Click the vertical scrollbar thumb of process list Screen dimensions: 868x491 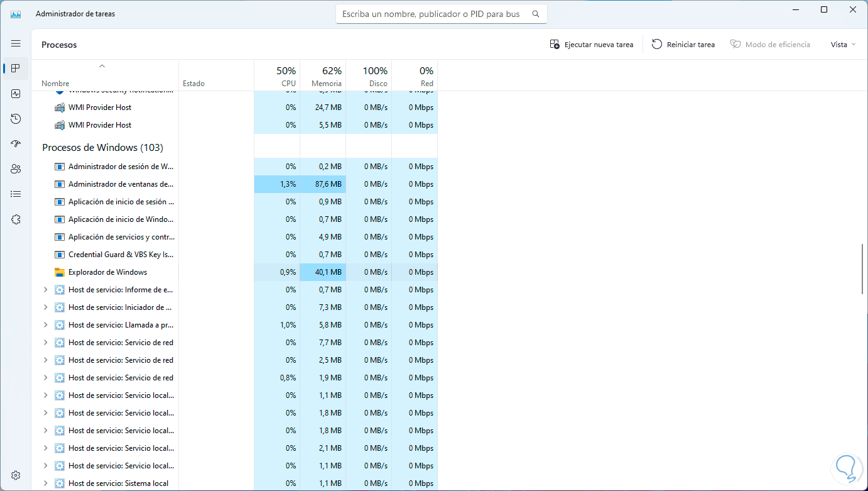click(864, 268)
